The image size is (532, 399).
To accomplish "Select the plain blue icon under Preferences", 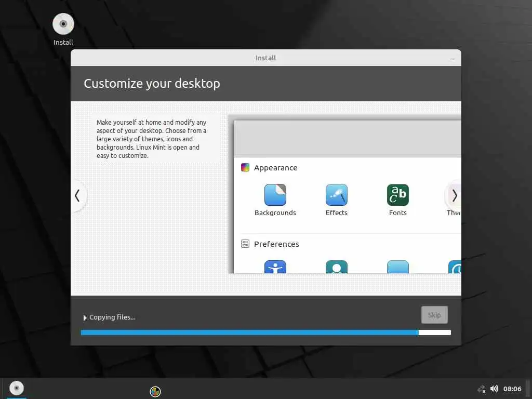I will coord(397,267).
